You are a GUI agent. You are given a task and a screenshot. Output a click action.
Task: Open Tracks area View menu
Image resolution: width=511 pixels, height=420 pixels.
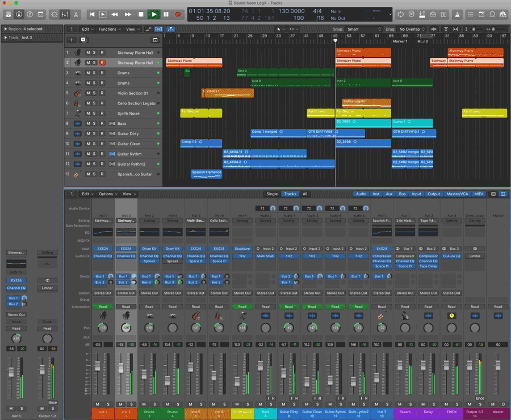132,29
